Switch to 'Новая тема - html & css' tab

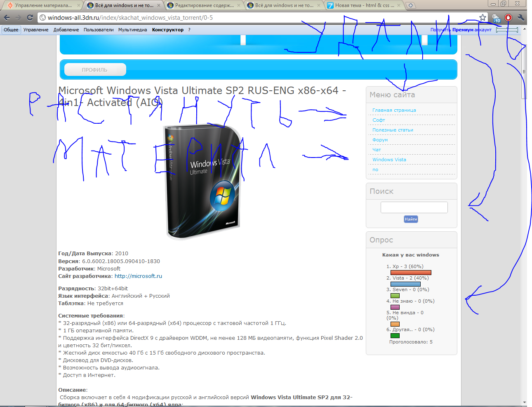363,5
